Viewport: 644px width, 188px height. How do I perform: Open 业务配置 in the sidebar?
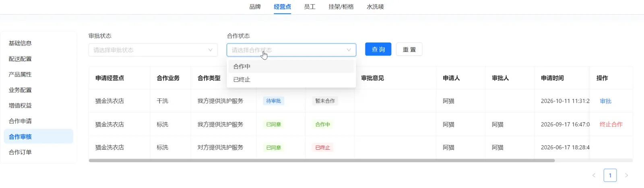click(x=38, y=90)
